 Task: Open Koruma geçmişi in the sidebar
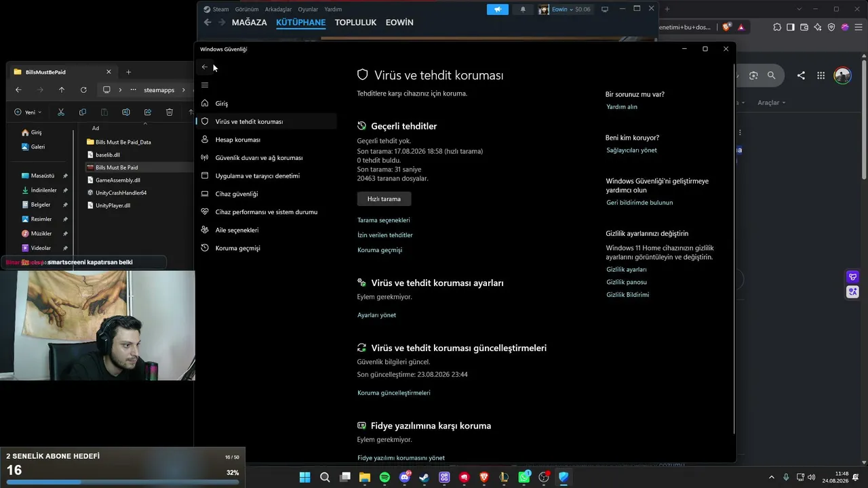click(266, 248)
